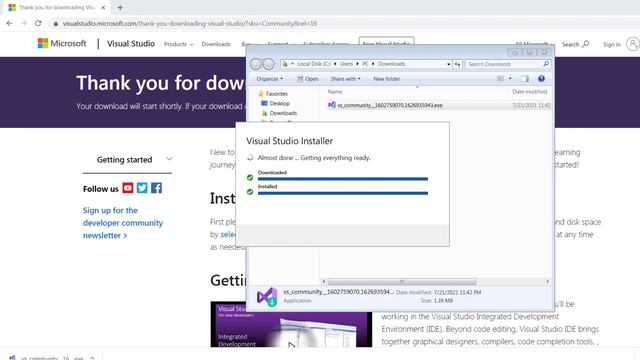
Task: Open the Share with menu
Action: (345, 79)
